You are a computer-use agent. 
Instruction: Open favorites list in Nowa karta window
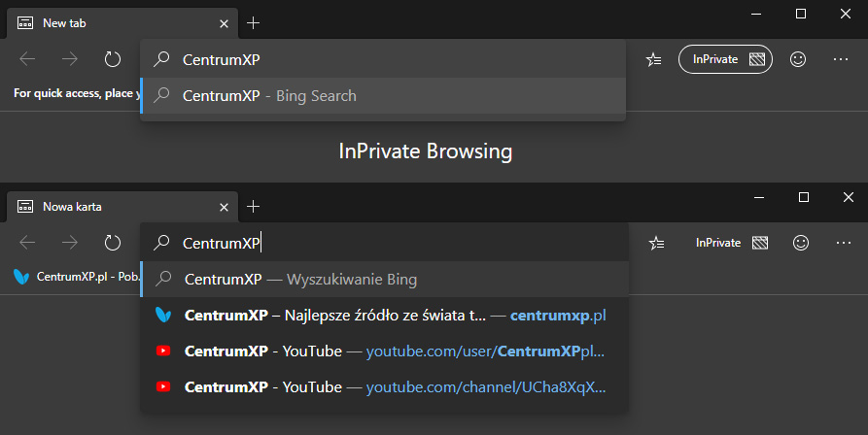(656, 243)
